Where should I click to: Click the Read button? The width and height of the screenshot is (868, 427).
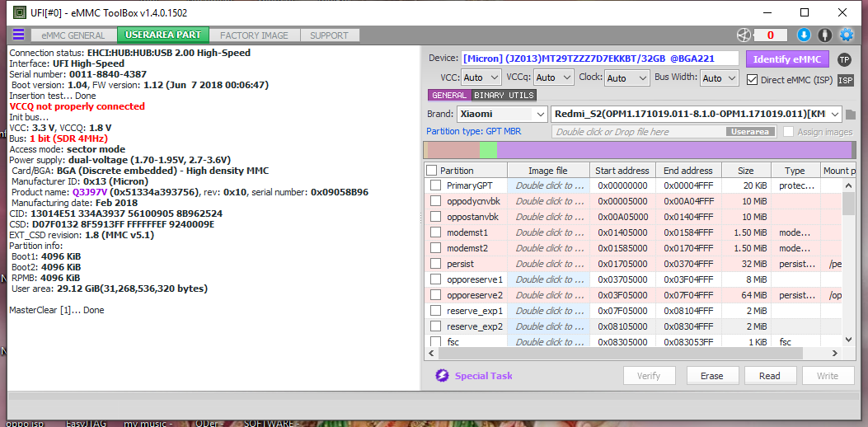click(769, 376)
